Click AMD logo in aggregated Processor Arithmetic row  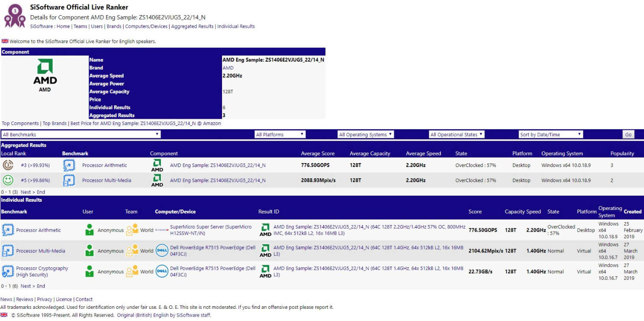point(157,165)
